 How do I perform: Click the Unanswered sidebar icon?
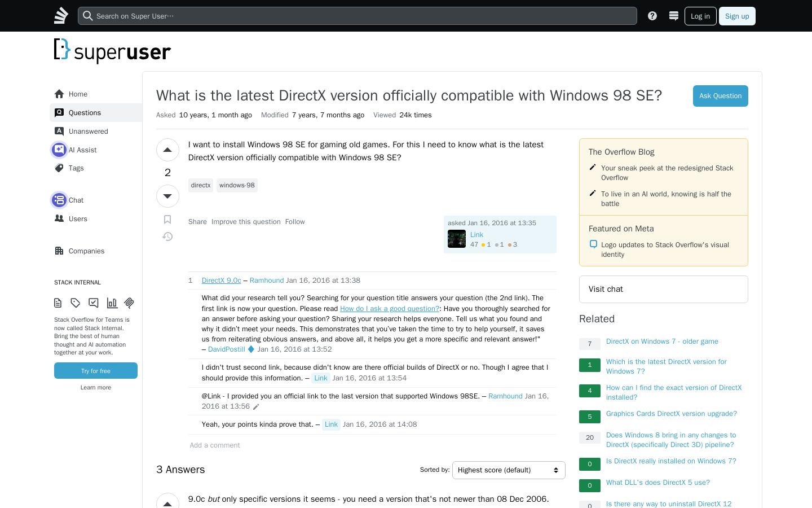59,131
